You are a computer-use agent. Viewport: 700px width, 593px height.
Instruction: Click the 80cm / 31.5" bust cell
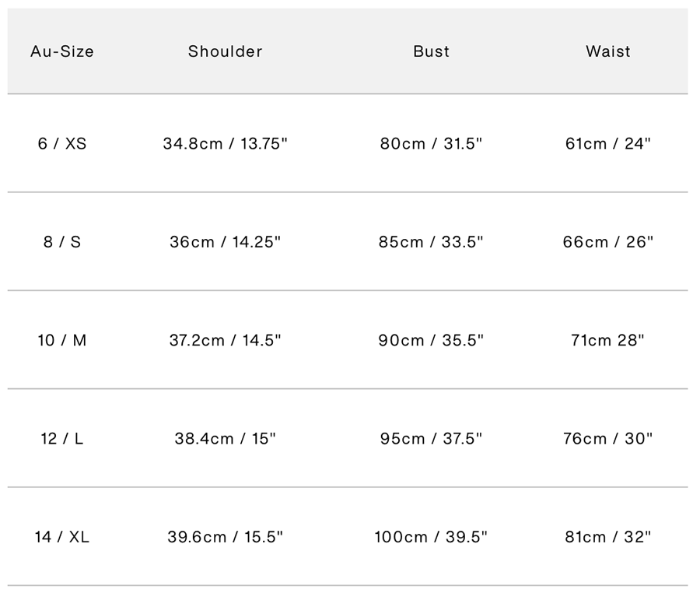[x=432, y=144]
